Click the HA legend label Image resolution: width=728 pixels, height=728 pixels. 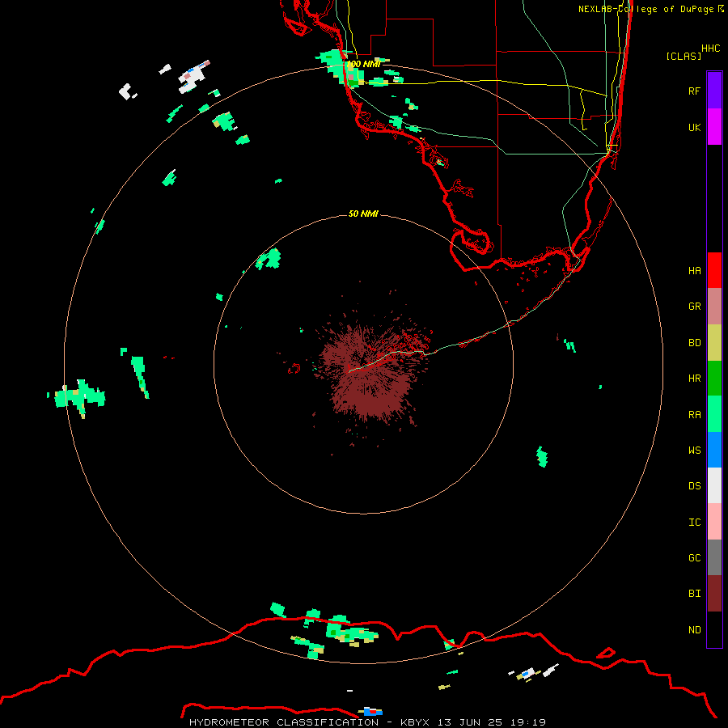click(x=694, y=270)
